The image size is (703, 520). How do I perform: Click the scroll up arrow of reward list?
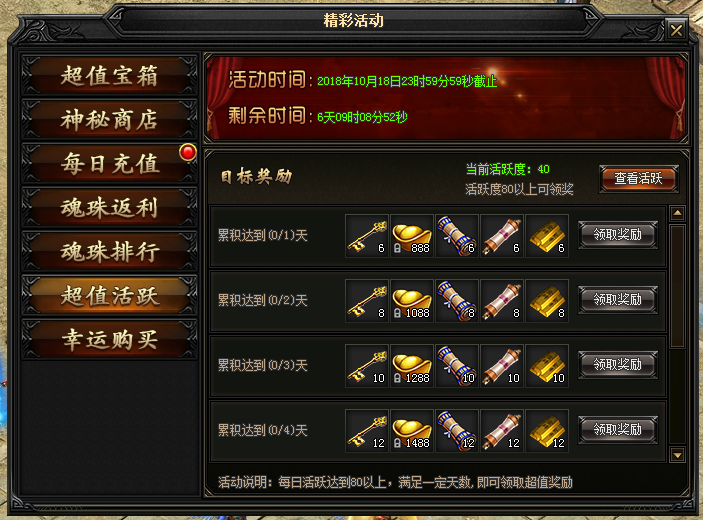(677, 213)
